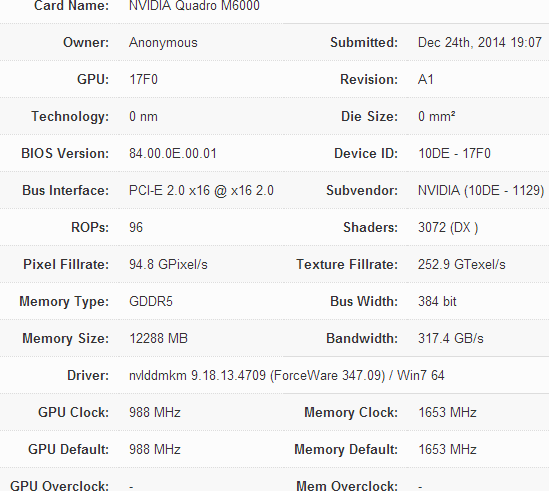
Task: Click the Bandwidth 317.4 GB/s value
Action: [451, 339]
